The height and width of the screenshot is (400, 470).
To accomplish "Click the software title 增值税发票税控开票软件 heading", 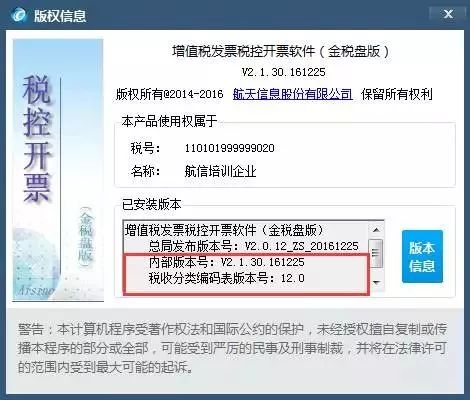I will (x=281, y=52).
